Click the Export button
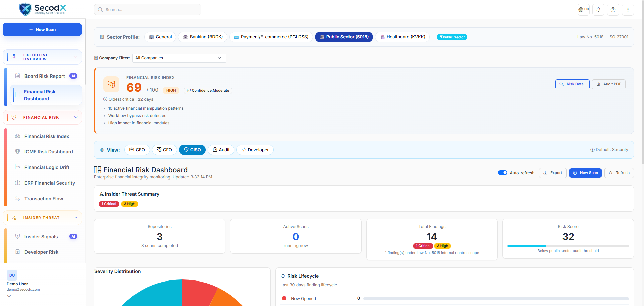 pyautogui.click(x=553, y=173)
